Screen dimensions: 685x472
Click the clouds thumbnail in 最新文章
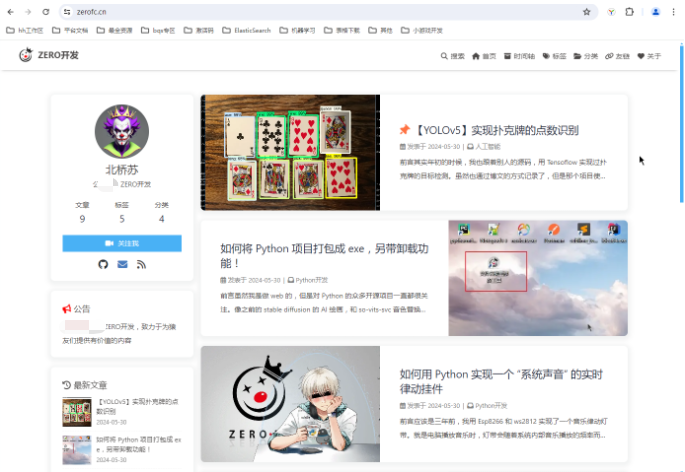pyautogui.click(x=77, y=450)
